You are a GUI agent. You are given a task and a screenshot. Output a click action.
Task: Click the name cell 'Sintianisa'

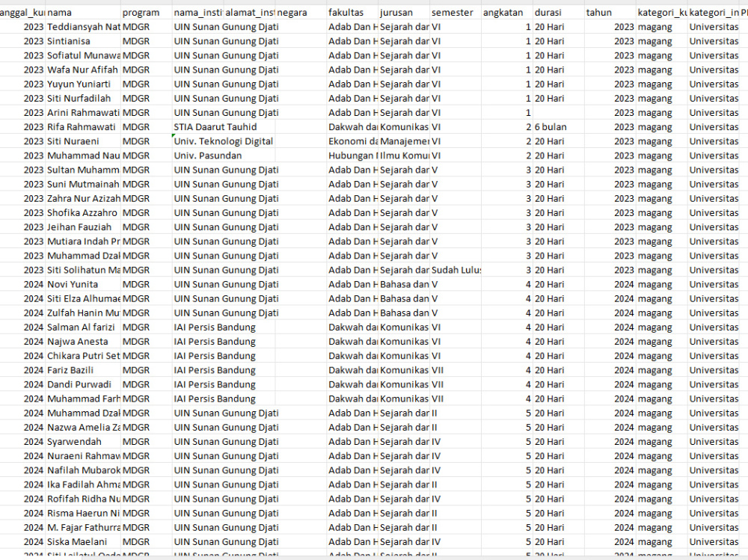(x=83, y=41)
